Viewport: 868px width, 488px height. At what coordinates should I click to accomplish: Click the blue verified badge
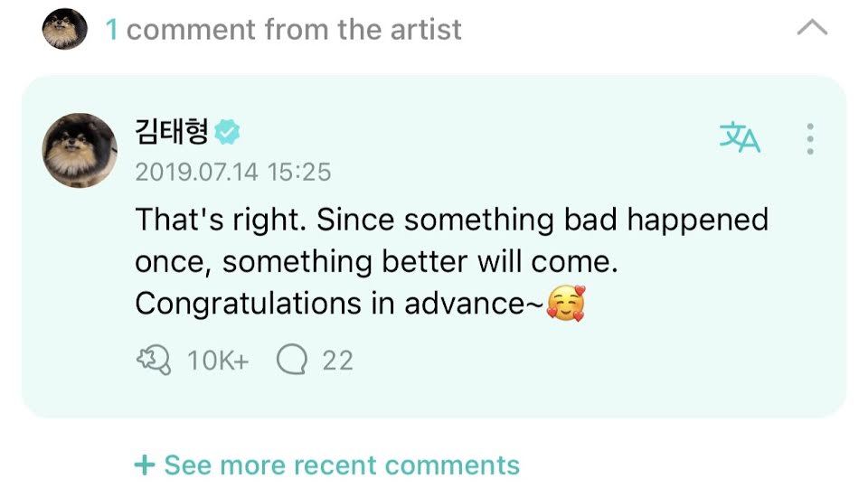coord(227,133)
